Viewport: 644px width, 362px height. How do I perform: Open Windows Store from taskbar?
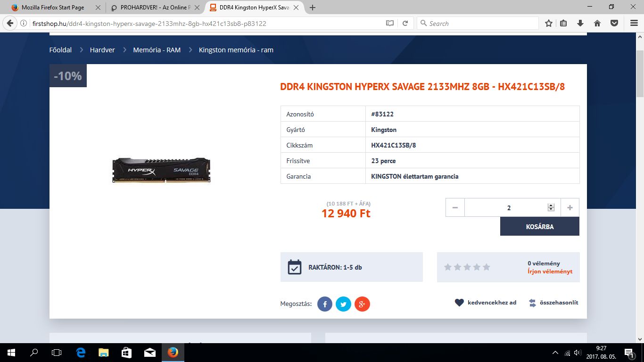(x=127, y=352)
